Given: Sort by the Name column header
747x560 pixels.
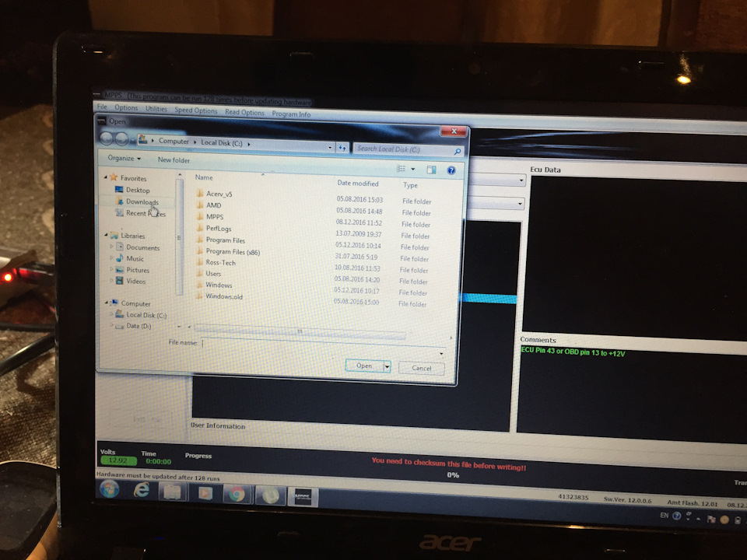Looking at the screenshot, I should (204, 177).
